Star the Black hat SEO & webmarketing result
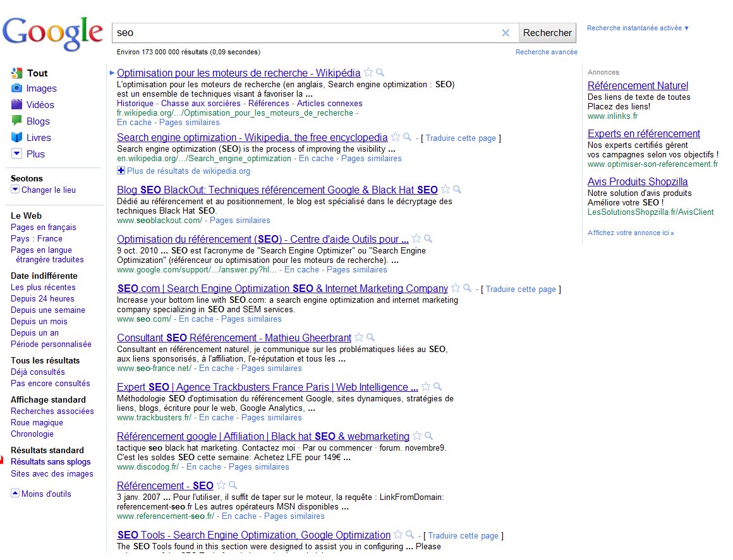Viewport: 733px width, 560px height. click(417, 435)
